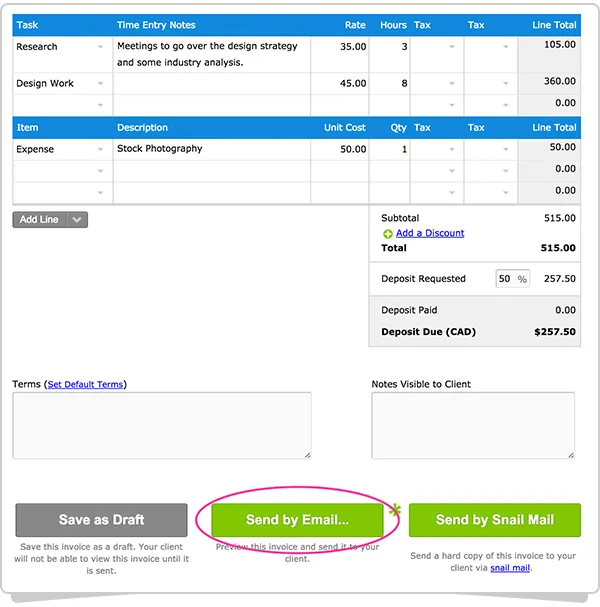Image resolution: width=600 pixels, height=607 pixels.
Task: Edit the Research rate field showing 35.00
Action: (340, 47)
